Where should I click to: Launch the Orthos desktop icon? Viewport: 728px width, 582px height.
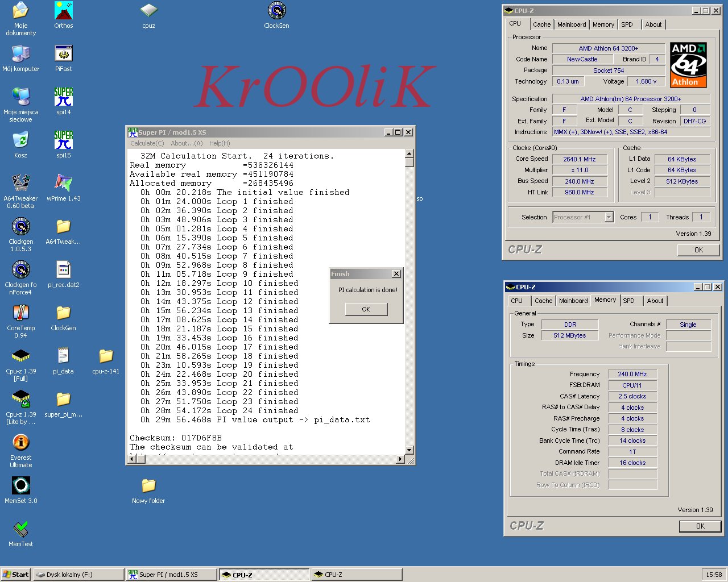pyautogui.click(x=63, y=15)
